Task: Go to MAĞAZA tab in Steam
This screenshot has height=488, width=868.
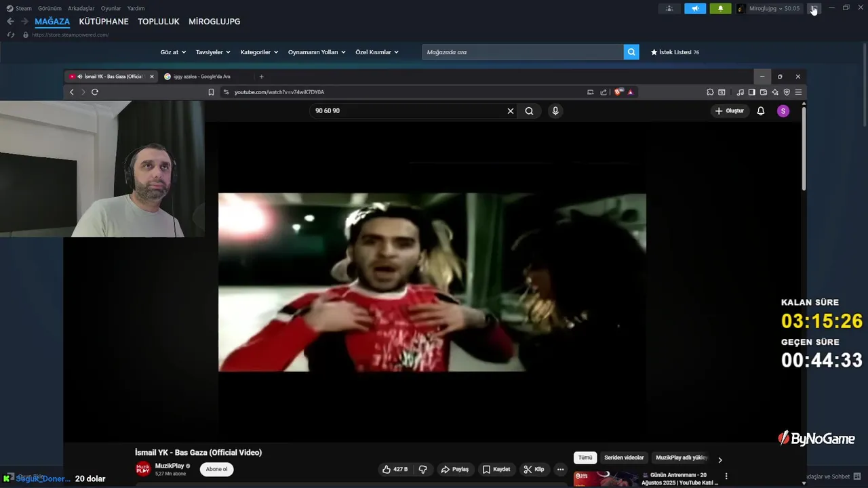Action: (x=52, y=22)
